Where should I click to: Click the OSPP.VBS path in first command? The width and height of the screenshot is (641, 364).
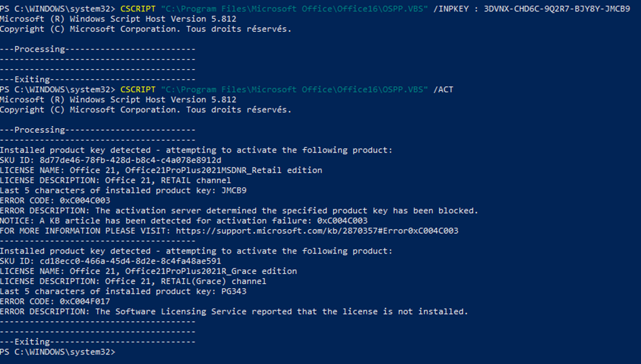(294, 9)
